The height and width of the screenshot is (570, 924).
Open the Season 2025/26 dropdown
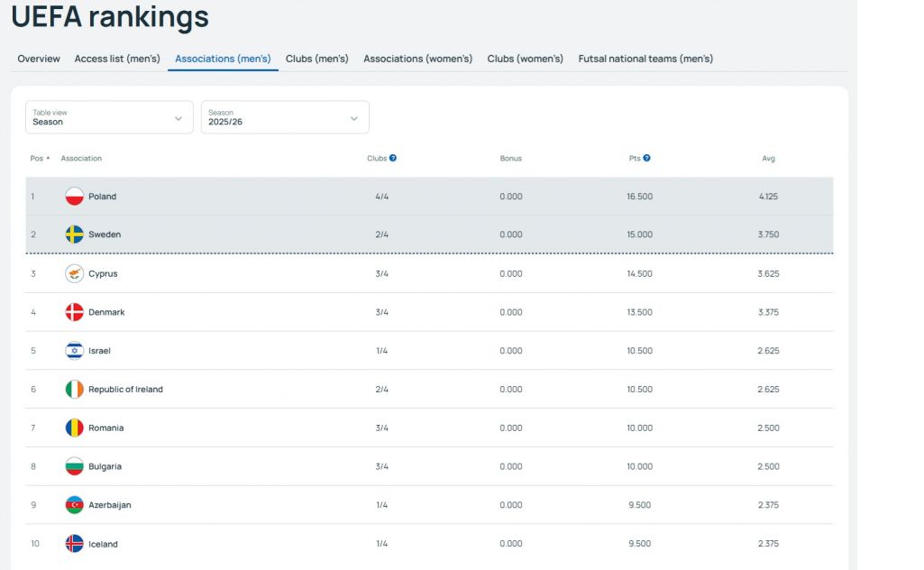click(285, 117)
